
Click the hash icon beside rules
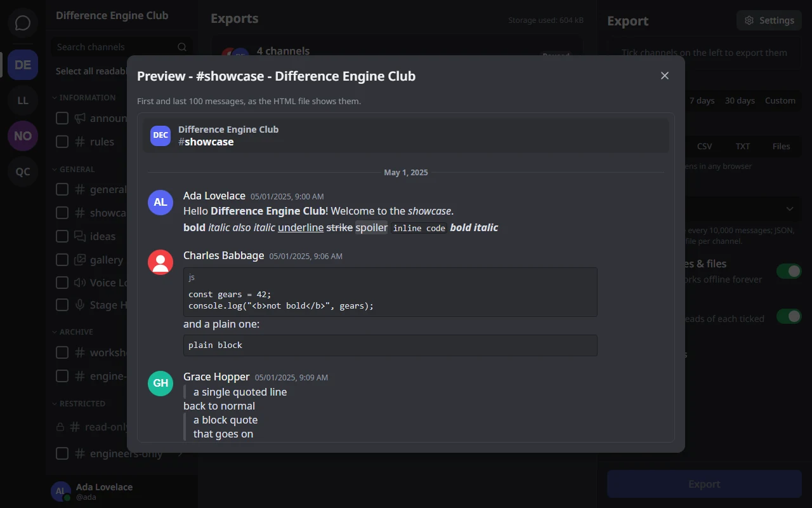tap(80, 142)
